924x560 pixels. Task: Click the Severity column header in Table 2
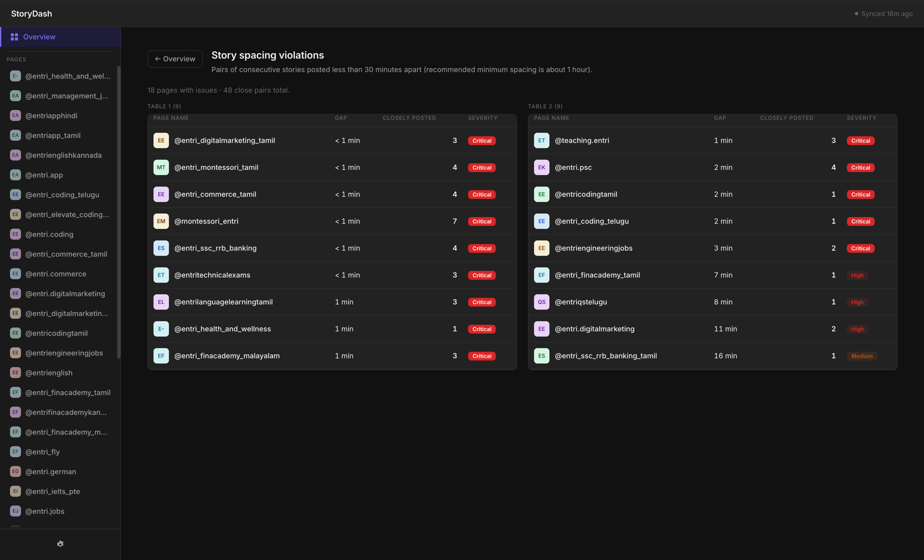(861, 118)
